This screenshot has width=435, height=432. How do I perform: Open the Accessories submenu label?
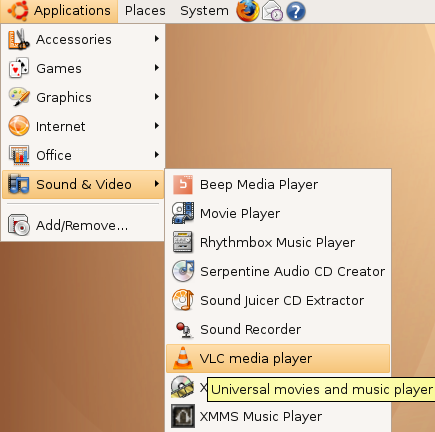click(x=74, y=39)
